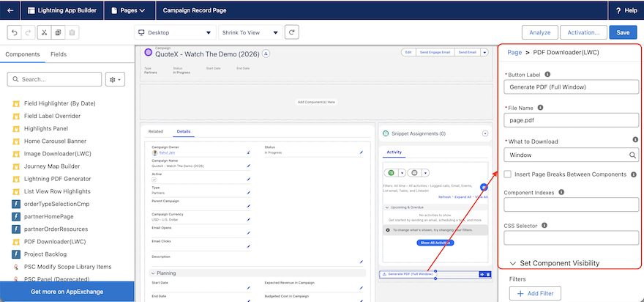Open more actions dropdown beside Send Email
Viewport: 644px width, 302px height.
click(484, 52)
